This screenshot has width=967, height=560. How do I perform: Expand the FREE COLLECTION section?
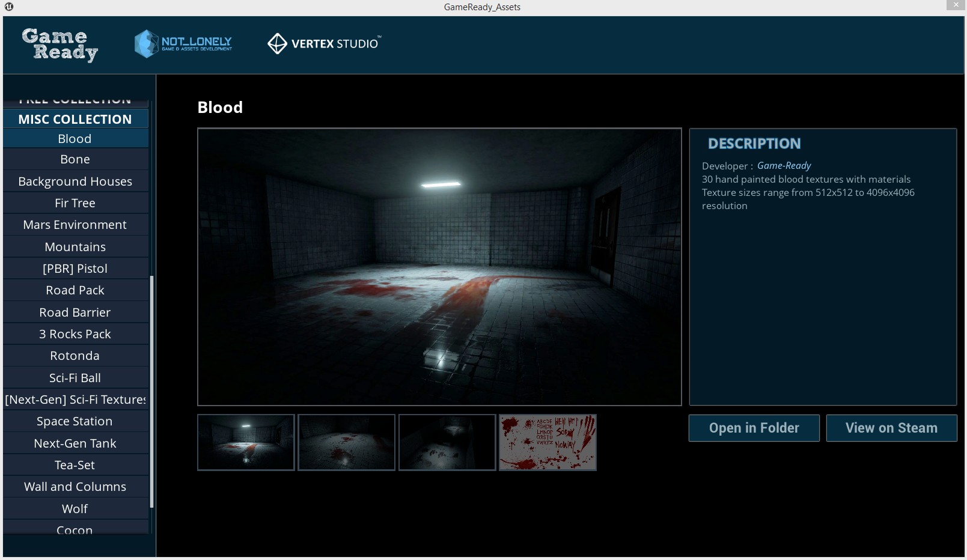click(x=75, y=99)
